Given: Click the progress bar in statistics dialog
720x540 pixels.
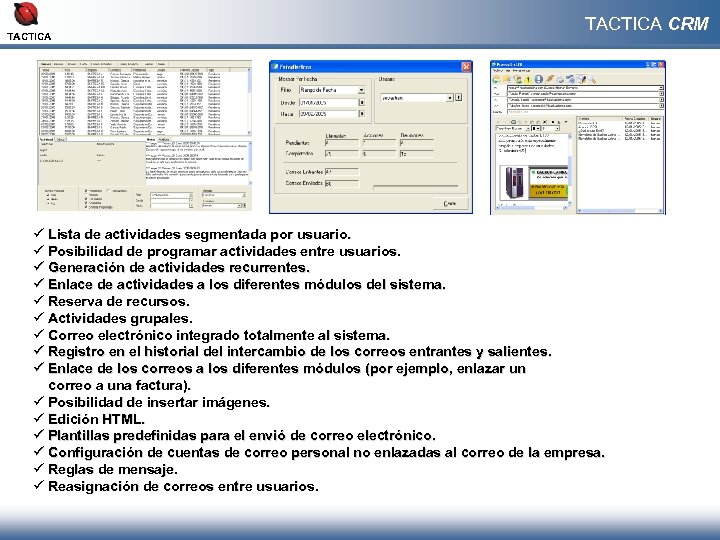Looking at the screenshot, I should coord(416,186).
